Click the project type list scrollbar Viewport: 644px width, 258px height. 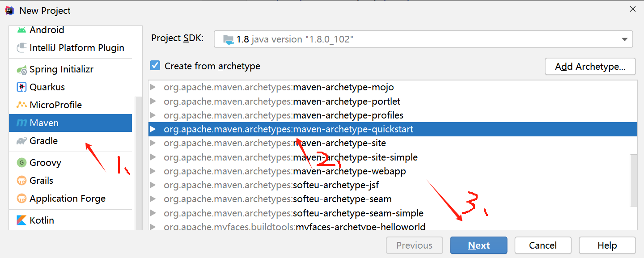pos(138,163)
